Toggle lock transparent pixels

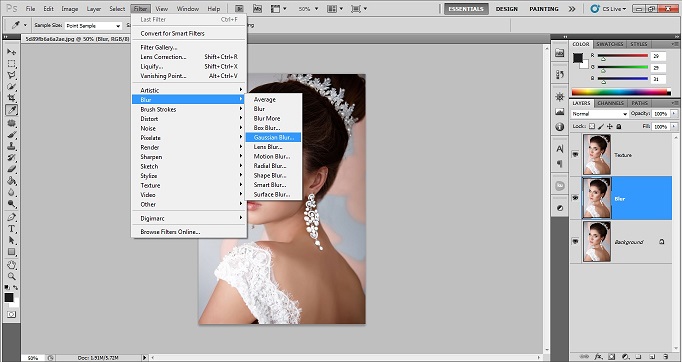click(x=592, y=126)
